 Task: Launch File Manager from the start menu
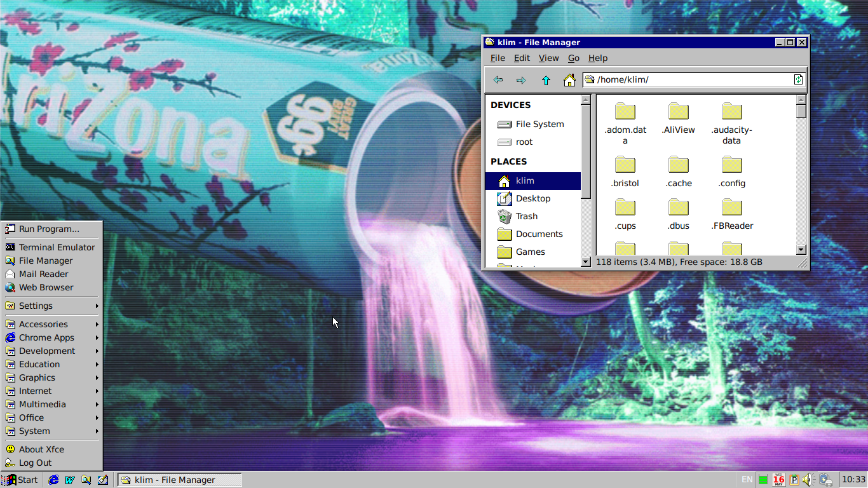tap(52, 261)
